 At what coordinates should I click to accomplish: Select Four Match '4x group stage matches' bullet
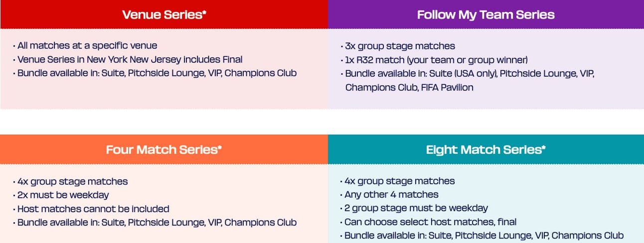[70, 181]
